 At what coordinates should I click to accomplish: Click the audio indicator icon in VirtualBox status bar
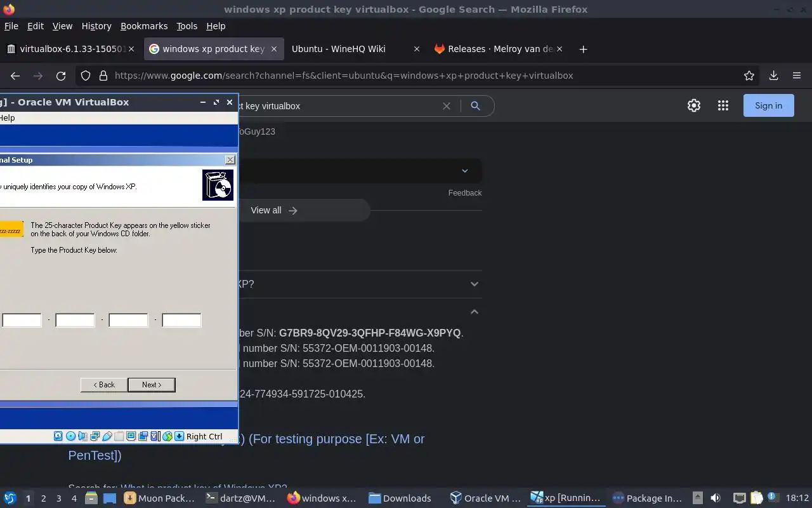click(82, 436)
